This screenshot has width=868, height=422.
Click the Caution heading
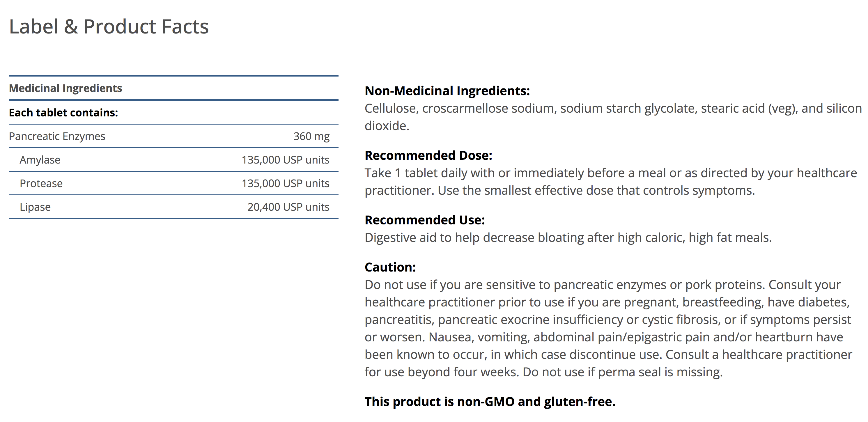(390, 267)
